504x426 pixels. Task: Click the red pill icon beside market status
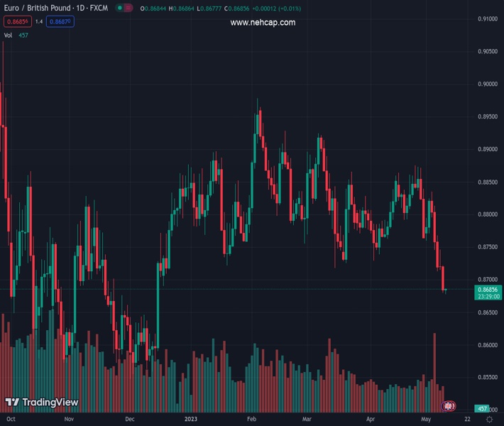[x=128, y=9]
